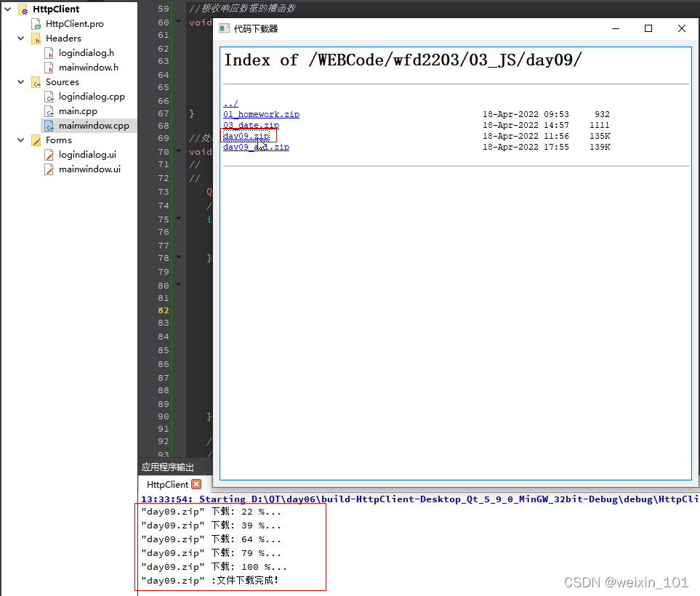This screenshot has height=596, width=700.
Task: Click the 下载: 22 % output line
Action: (211, 512)
